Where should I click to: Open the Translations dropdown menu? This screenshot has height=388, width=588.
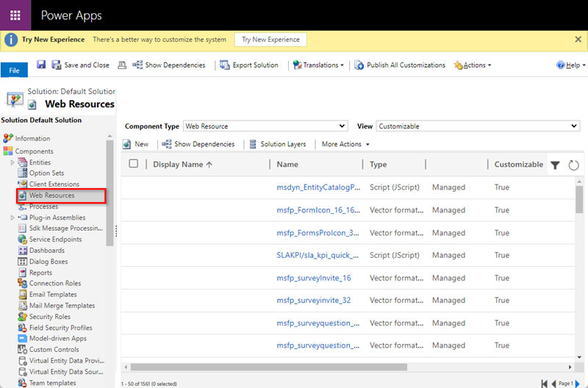pos(318,65)
